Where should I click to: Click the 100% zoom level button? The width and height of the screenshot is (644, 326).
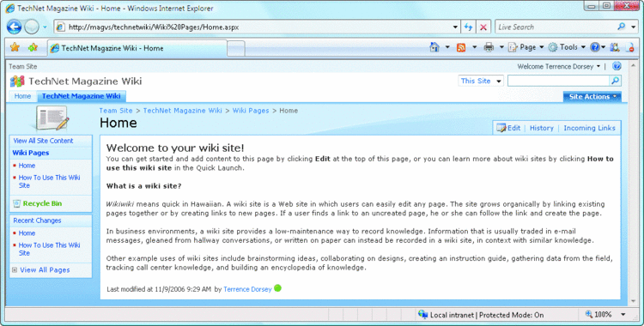point(598,315)
